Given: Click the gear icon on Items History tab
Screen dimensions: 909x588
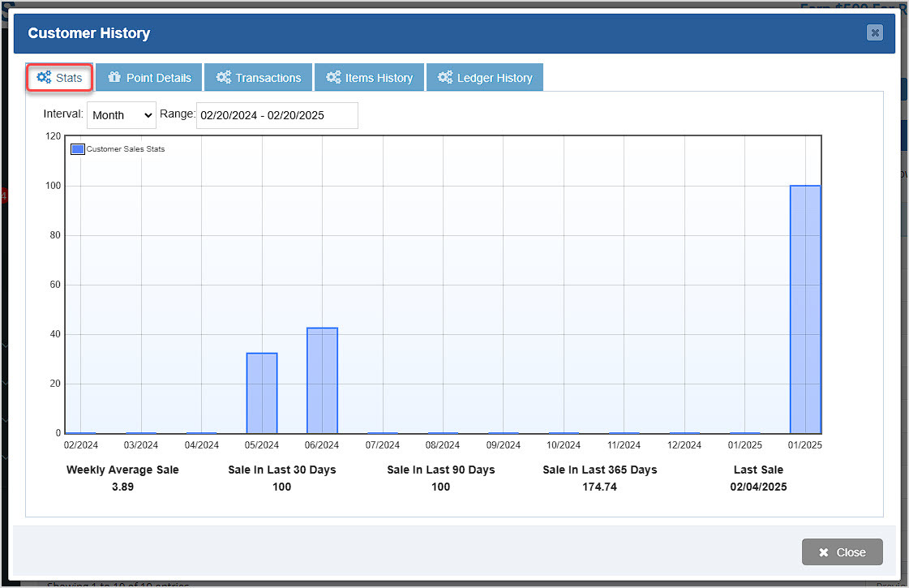Looking at the screenshot, I should pos(334,77).
